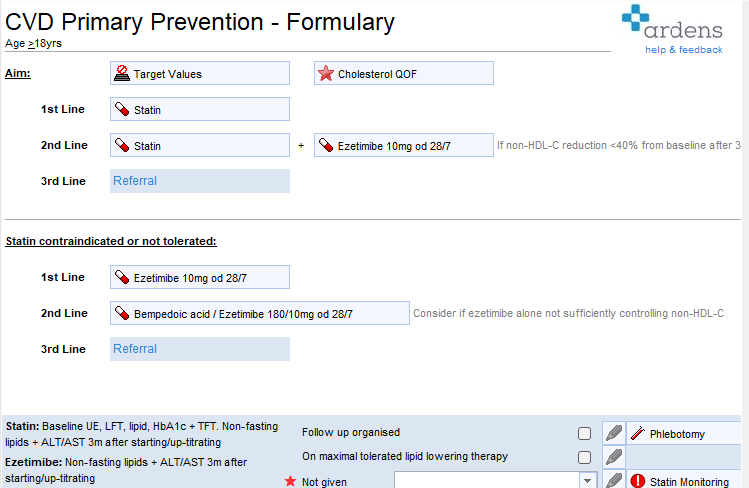The height and width of the screenshot is (488, 749).
Task: Click the Cholesterol QOF star icon
Action: (325, 73)
